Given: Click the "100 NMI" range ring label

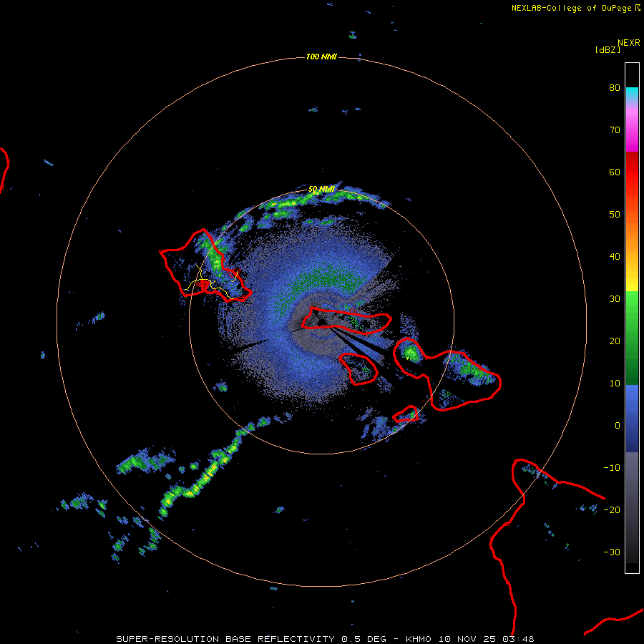Looking at the screenshot, I should click(321, 57).
